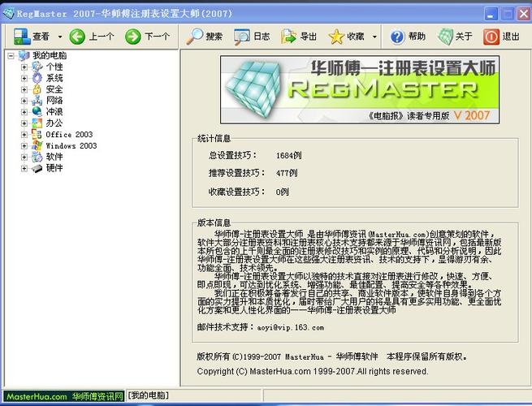532x406 pixels.
Task: Open 搜索 magnifier search tool
Action: click(195, 37)
